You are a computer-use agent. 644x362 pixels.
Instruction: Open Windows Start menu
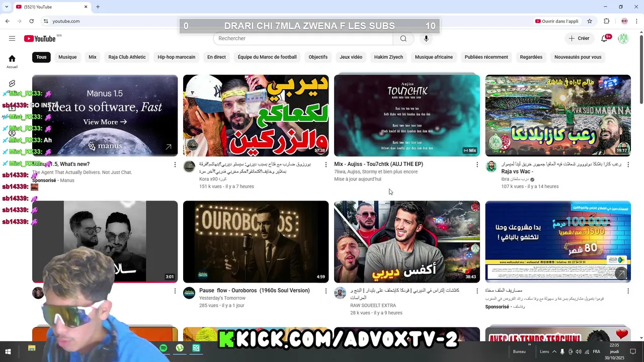pyautogui.click(x=8, y=351)
